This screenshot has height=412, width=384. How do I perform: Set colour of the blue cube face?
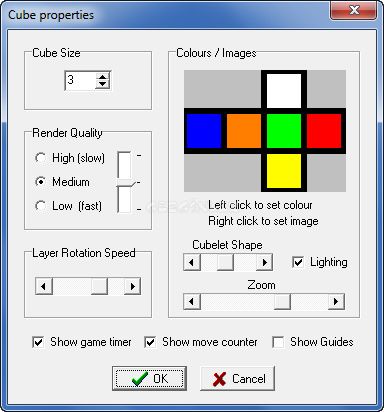(204, 131)
